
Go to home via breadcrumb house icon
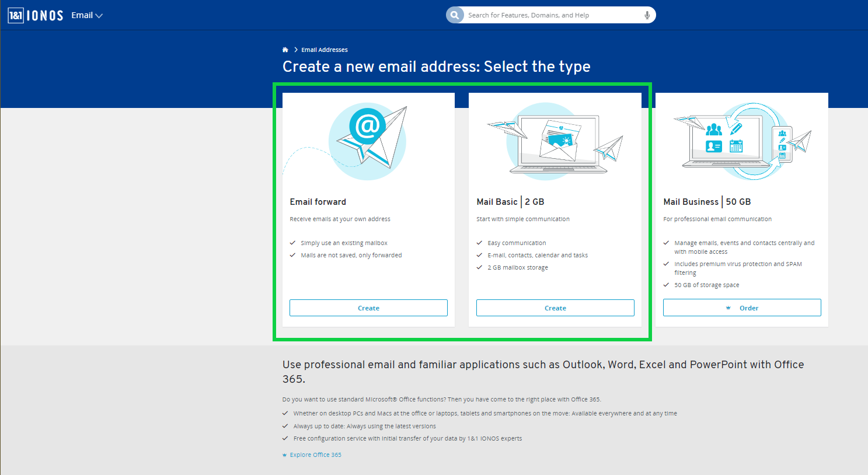tap(285, 50)
